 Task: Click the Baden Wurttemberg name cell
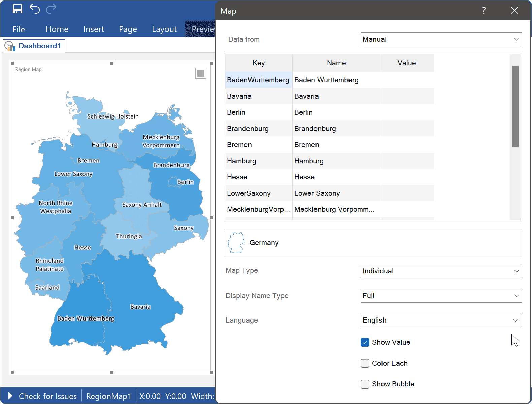[x=336, y=80]
